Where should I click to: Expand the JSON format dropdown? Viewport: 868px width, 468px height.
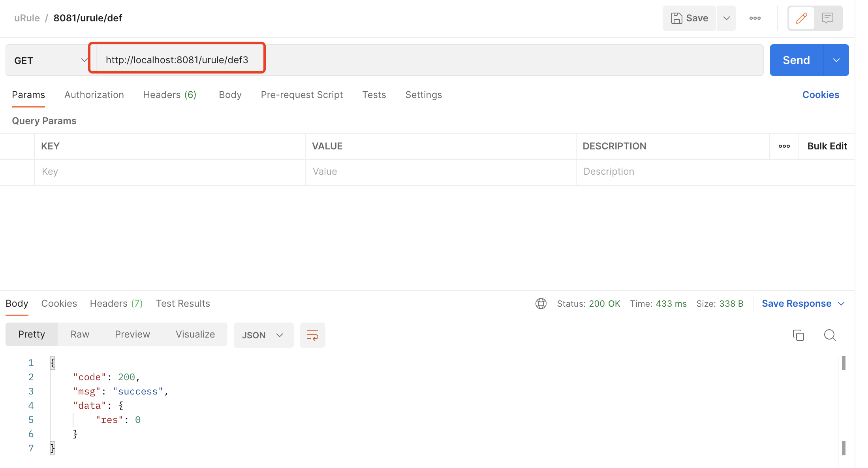pyautogui.click(x=263, y=335)
